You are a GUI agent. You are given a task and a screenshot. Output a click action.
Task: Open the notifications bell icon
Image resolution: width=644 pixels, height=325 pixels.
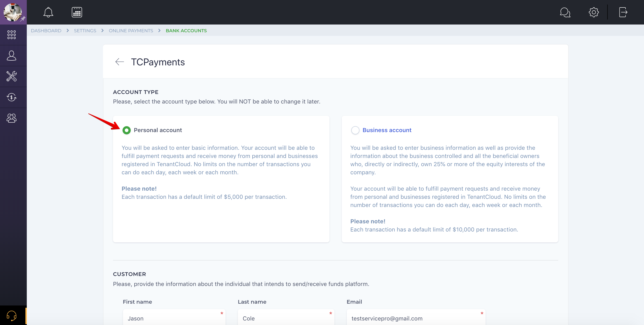click(48, 12)
